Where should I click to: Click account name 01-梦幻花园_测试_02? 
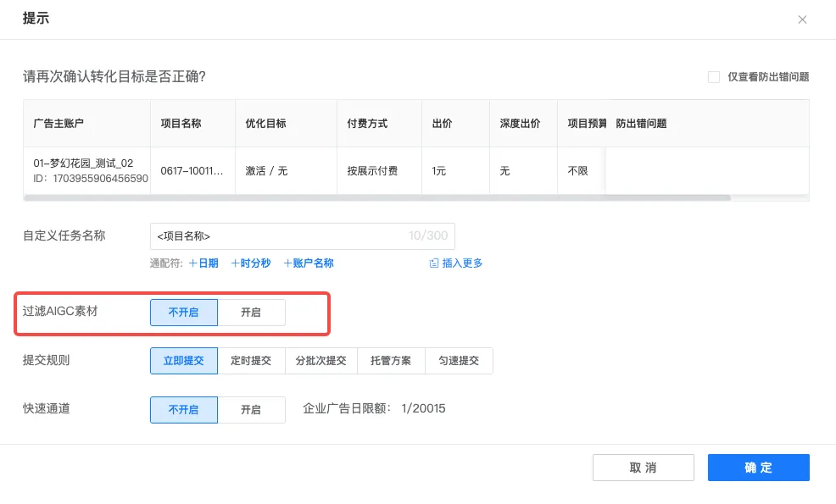coord(83,163)
